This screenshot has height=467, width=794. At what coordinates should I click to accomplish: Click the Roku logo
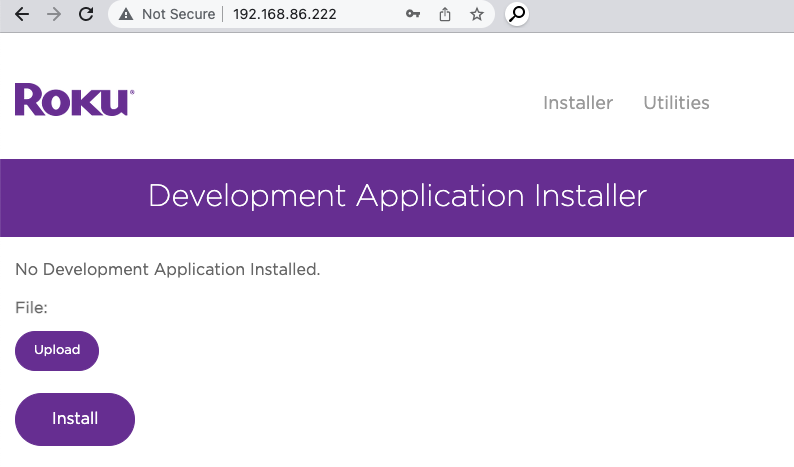pos(74,99)
